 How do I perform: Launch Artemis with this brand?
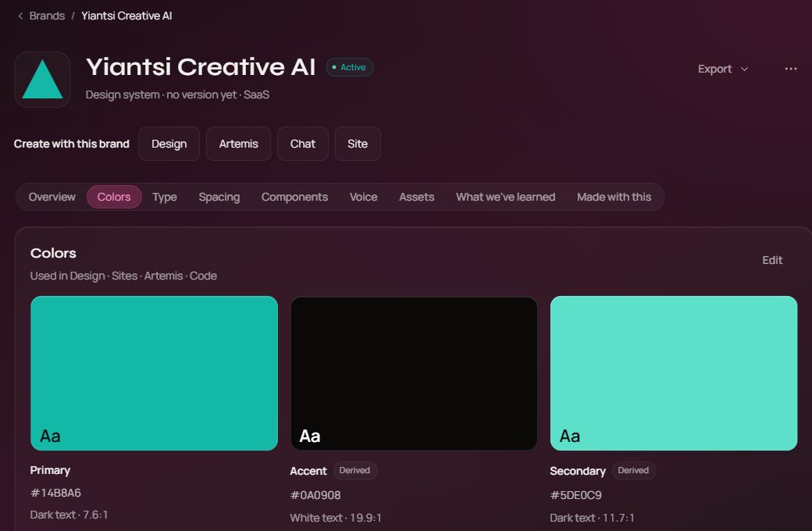point(238,144)
